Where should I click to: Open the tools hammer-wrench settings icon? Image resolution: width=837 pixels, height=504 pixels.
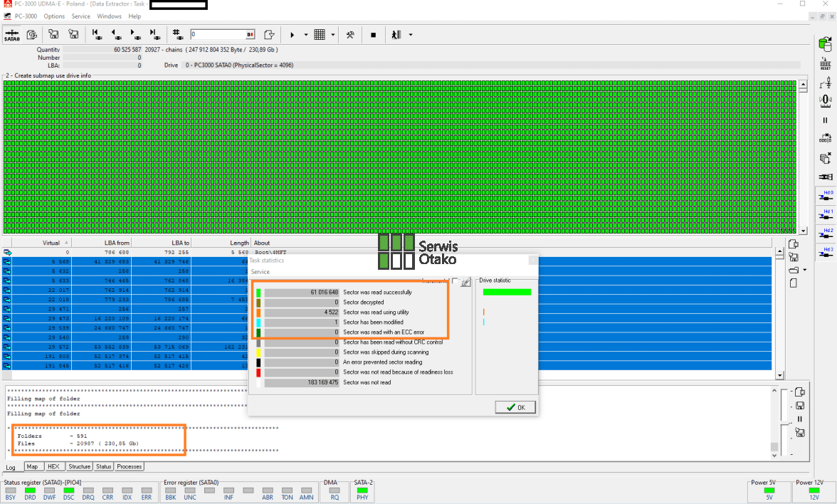350,35
